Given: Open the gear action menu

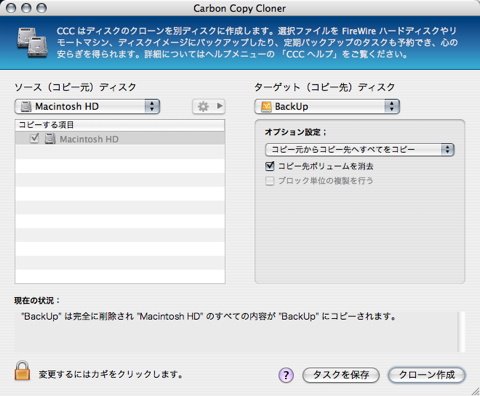Looking at the screenshot, I should (209, 107).
